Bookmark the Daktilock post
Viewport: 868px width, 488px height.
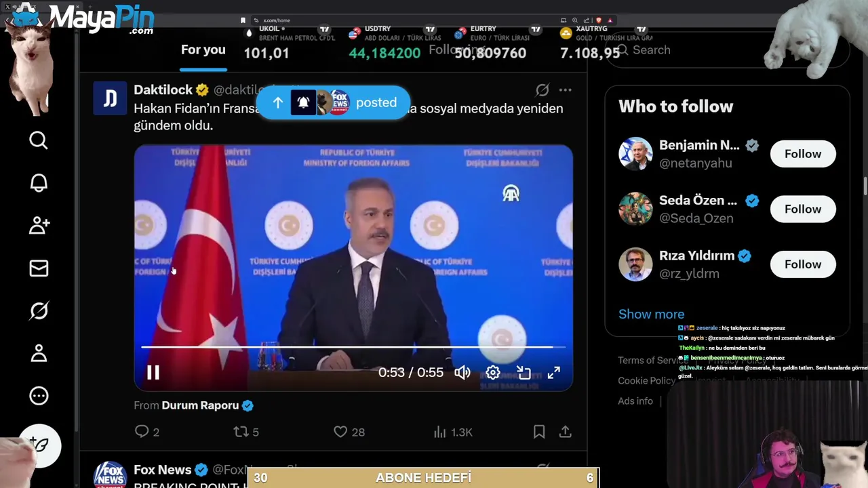(x=539, y=432)
